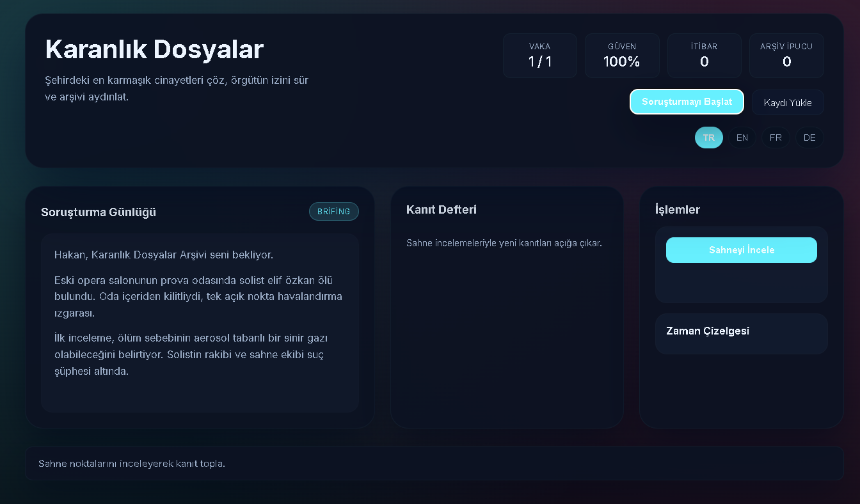Click the VAKA 1 / 1 stat card
Image resolution: width=860 pixels, height=504 pixels.
click(x=539, y=56)
